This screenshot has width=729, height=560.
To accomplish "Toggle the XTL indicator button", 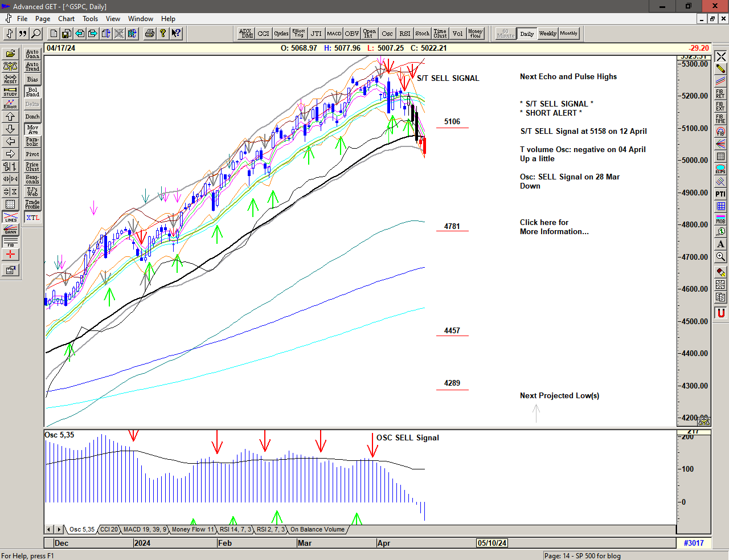I will tap(32, 218).
